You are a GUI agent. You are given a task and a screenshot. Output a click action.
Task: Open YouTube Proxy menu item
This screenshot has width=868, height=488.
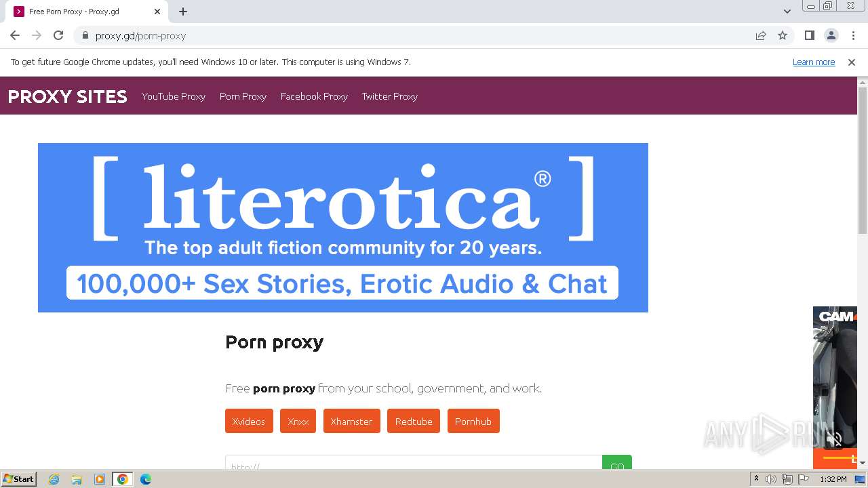(x=174, y=96)
